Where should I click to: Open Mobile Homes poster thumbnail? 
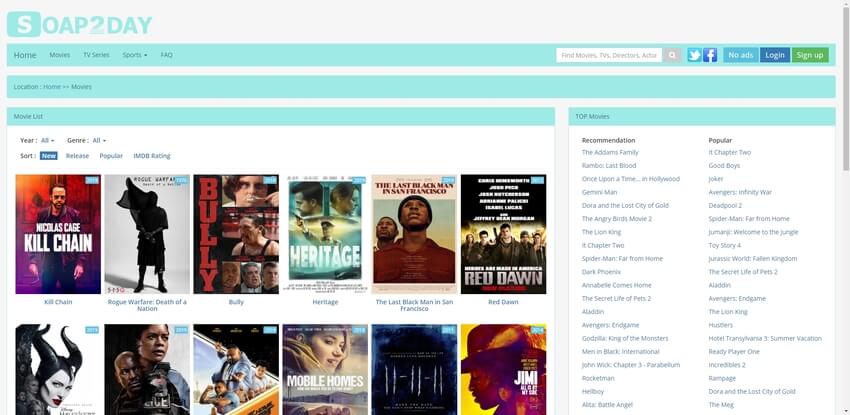coord(325,369)
